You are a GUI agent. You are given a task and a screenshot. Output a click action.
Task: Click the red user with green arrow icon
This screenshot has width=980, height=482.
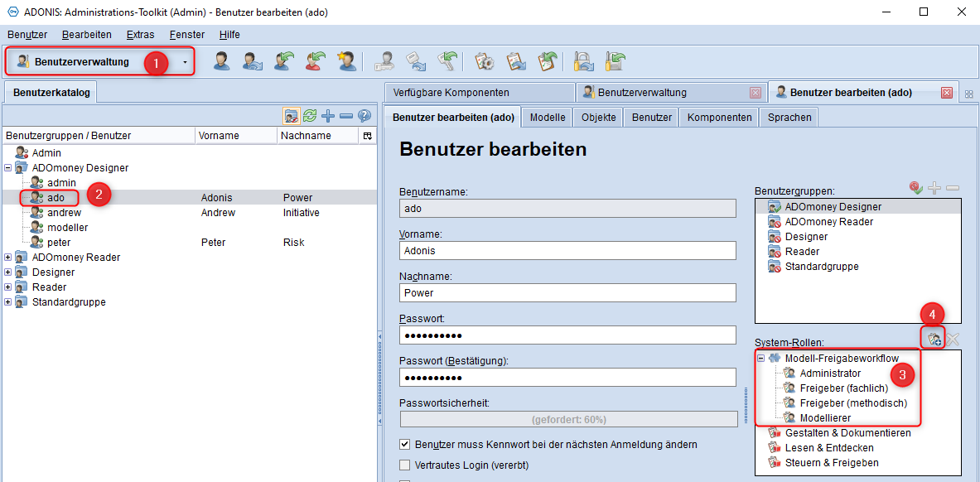pos(316,61)
